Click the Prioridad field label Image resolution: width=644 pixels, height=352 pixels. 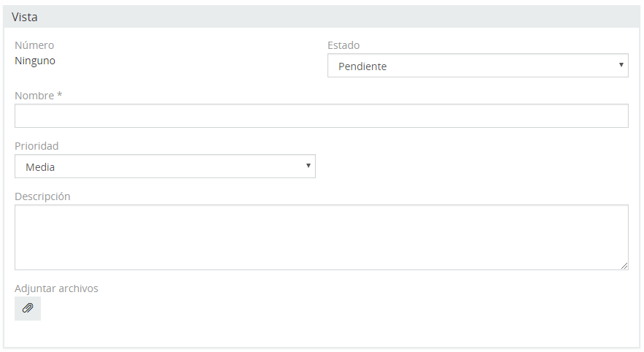[x=36, y=146]
